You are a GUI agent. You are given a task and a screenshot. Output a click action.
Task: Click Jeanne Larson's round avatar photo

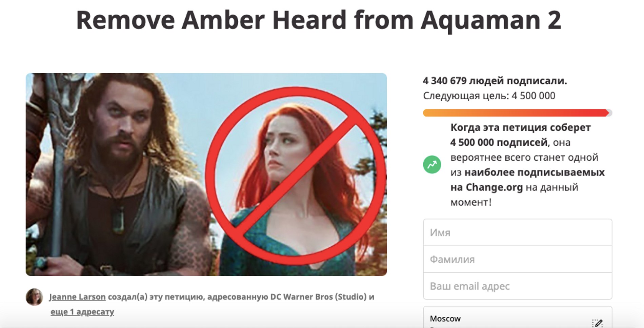point(34,297)
